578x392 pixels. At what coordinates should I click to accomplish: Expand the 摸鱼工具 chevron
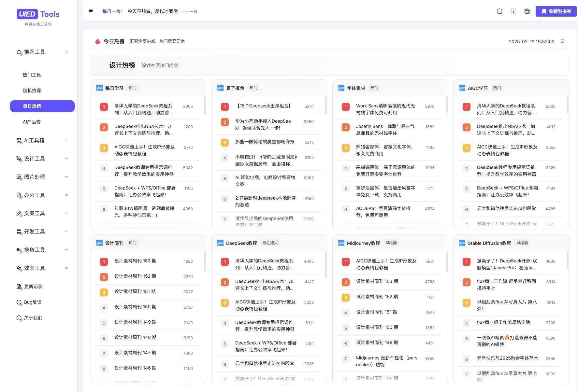tap(66, 250)
